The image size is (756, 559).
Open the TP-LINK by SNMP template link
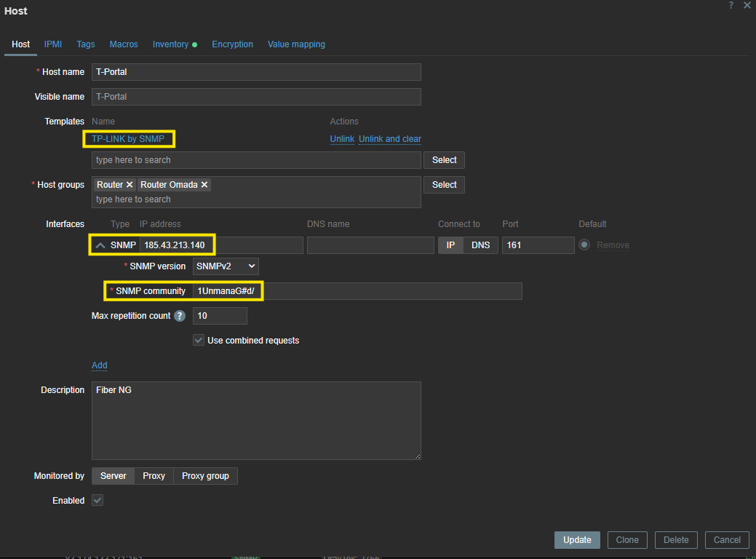coord(128,139)
